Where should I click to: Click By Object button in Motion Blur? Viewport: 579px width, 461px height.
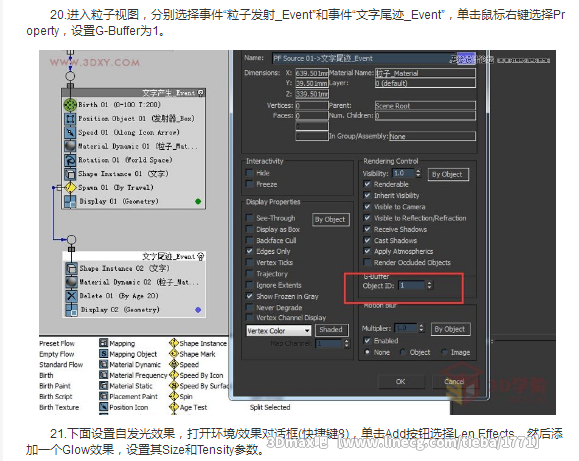click(x=450, y=329)
